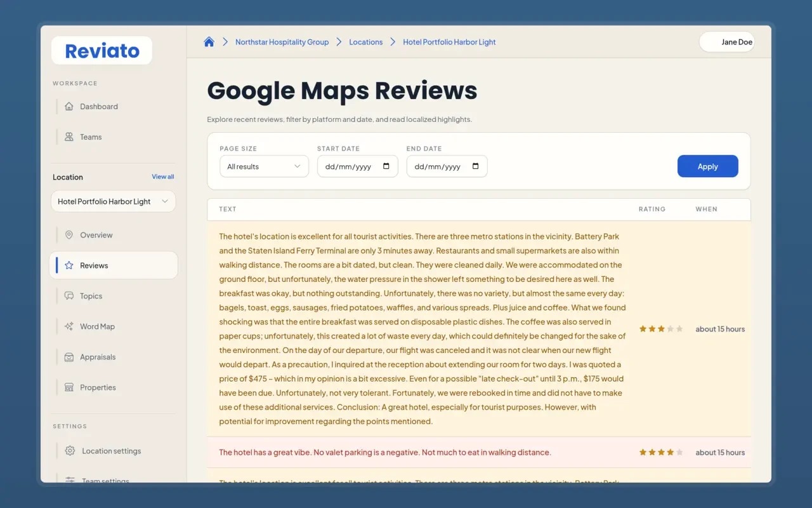Image resolution: width=812 pixels, height=508 pixels.
Task: Click the Overview location pin icon
Action: 69,235
